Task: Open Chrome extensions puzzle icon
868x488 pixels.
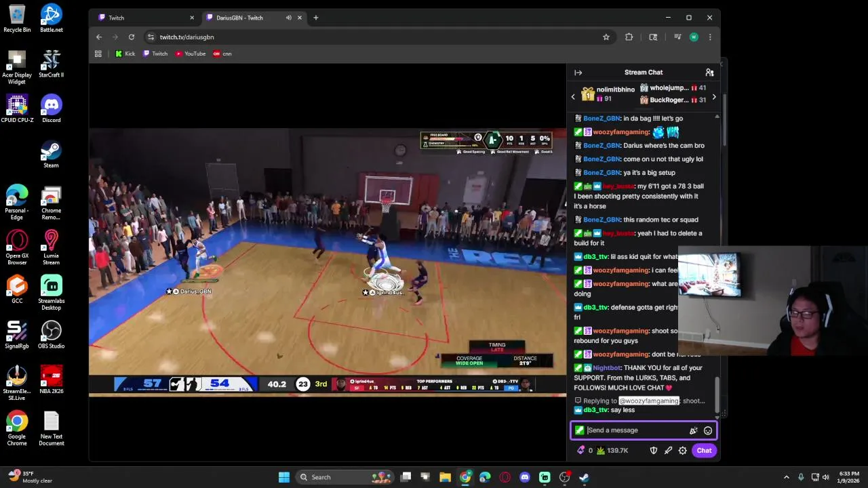Action: coord(629,37)
